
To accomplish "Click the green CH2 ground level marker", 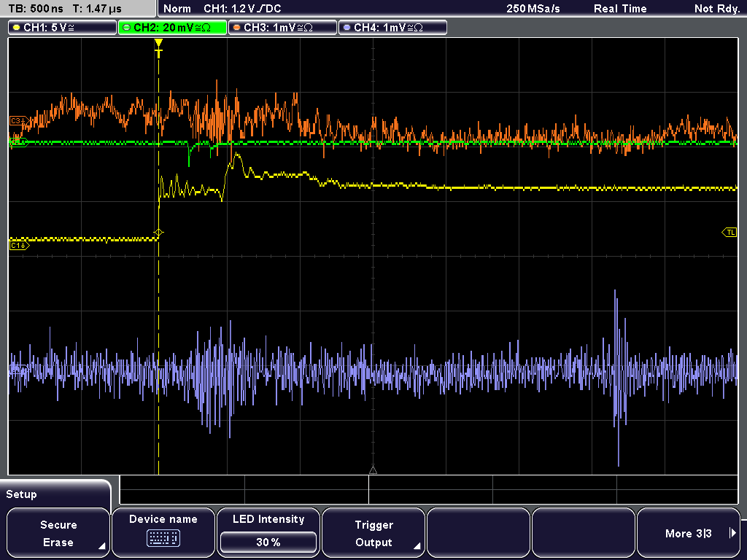I will point(18,142).
